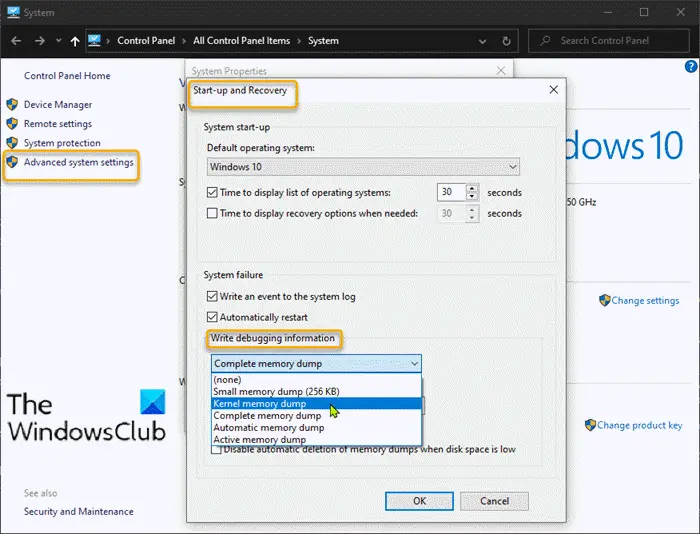Click System breadcrumb segment

tap(323, 41)
